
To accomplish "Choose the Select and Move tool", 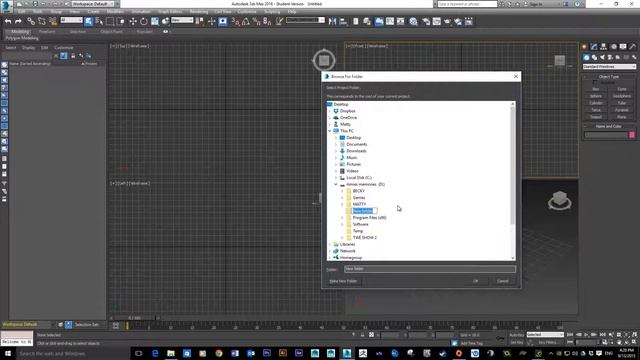I will 133,21.
